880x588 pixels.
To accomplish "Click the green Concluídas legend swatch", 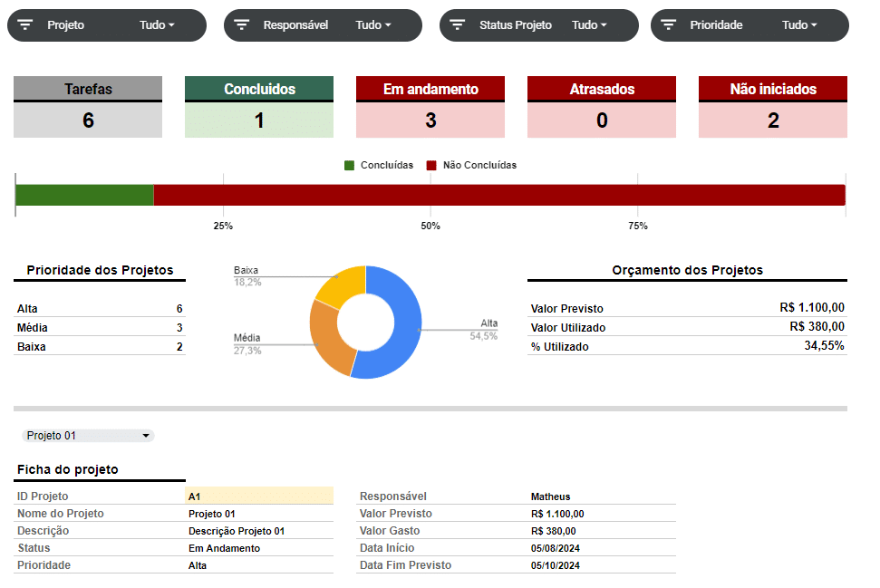I will pos(349,165).
